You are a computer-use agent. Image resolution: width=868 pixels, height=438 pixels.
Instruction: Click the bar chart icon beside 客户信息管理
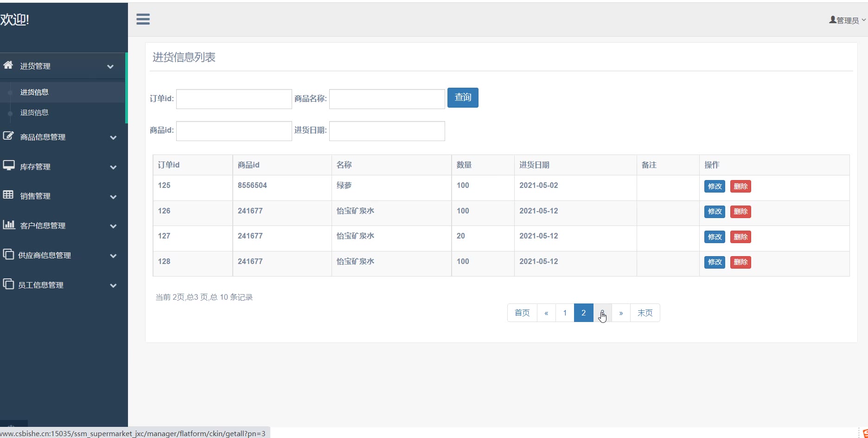8,225
